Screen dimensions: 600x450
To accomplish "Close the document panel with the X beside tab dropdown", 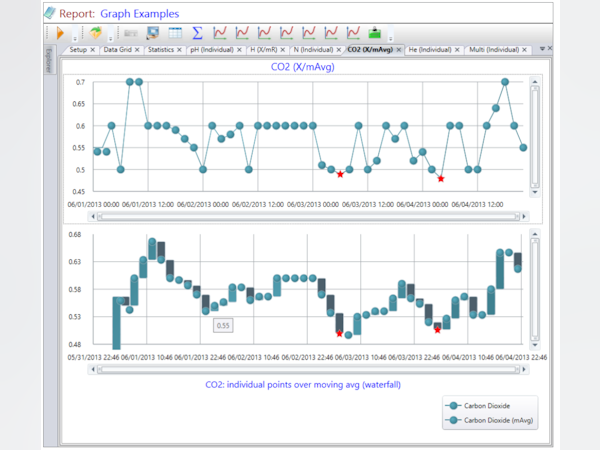I will pyautogui.click(x=550, y=48).
